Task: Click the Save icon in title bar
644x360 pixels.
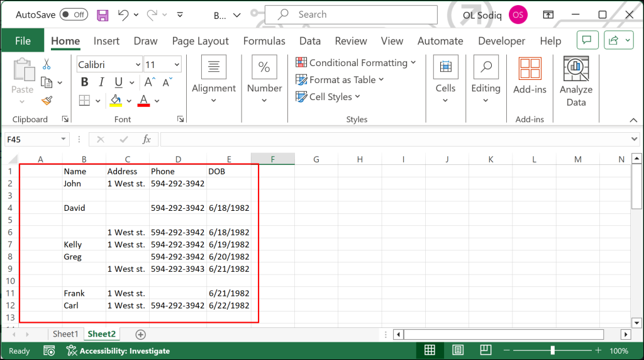Action: point(103,15)
